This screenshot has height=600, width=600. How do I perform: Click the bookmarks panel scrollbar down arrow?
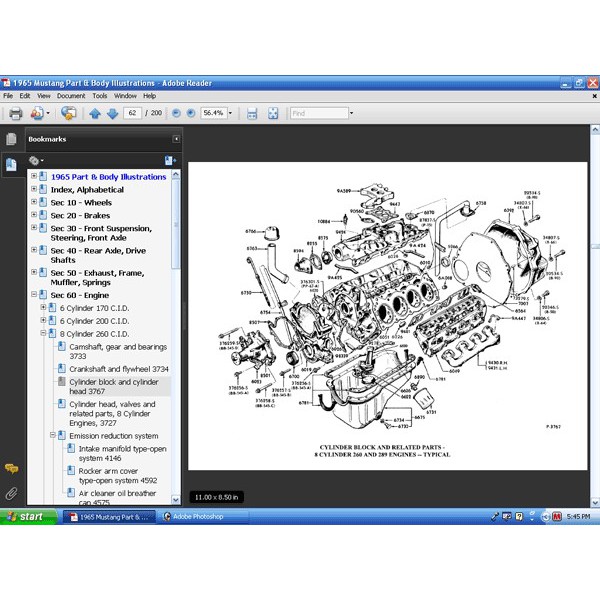pyautogui.click(x=176, y=500)
